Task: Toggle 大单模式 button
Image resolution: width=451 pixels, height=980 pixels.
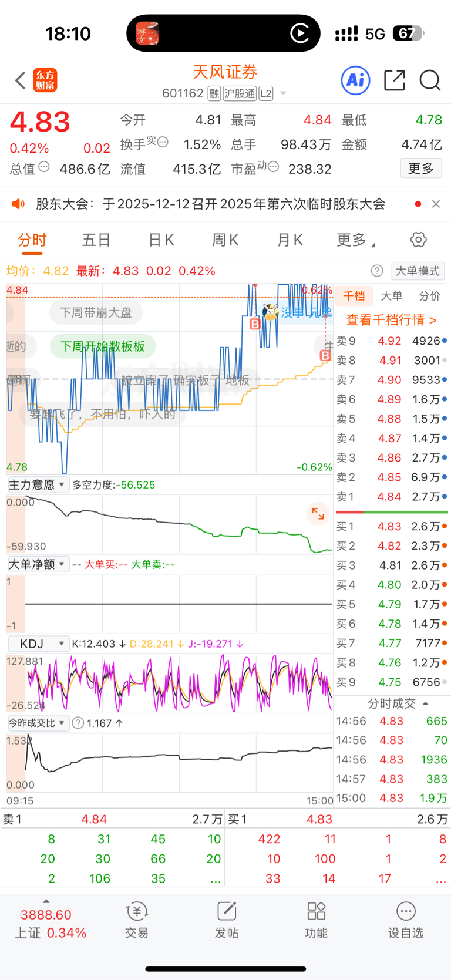Action: 417,271
